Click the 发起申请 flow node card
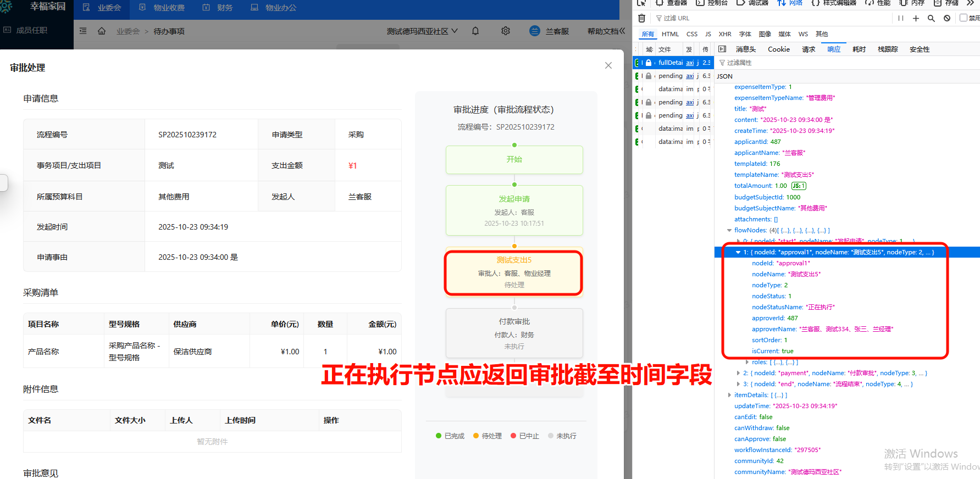The height and width of the screenshot is (479, 980). [514, 210]
